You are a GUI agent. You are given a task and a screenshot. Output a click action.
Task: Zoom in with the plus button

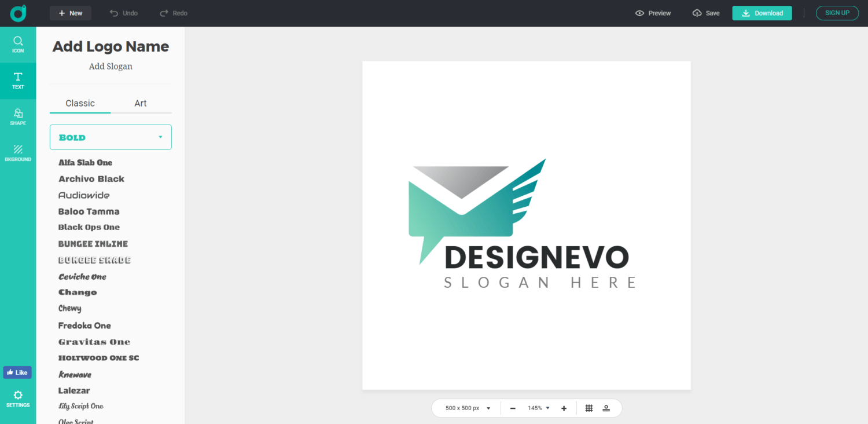[x=564, y=408]
